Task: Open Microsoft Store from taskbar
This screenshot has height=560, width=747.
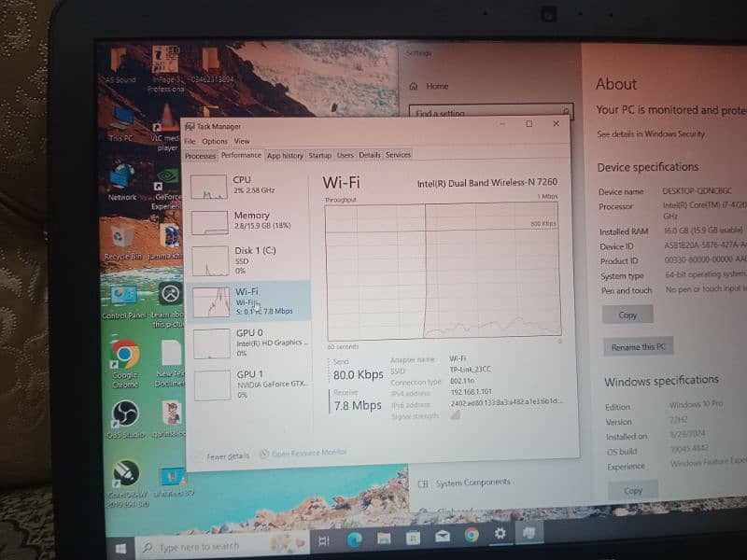Action: [413, 538]
